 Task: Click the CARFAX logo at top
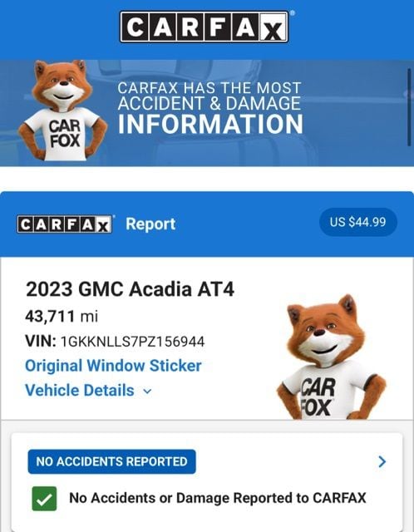coord(205,27)
